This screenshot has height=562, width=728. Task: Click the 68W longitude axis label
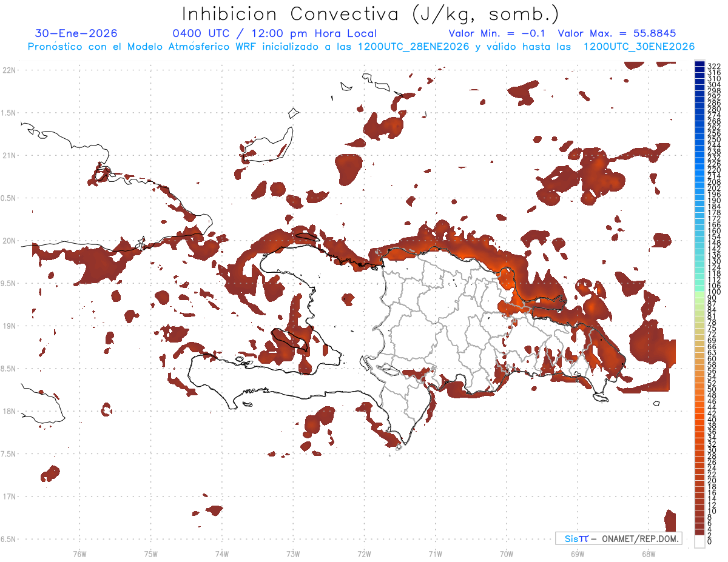click(x=648, y=554)
